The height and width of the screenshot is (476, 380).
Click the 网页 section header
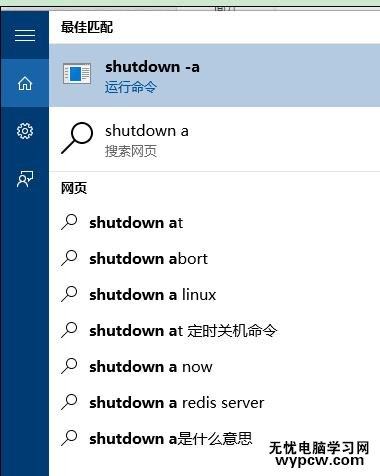click(x=74, y=188)
